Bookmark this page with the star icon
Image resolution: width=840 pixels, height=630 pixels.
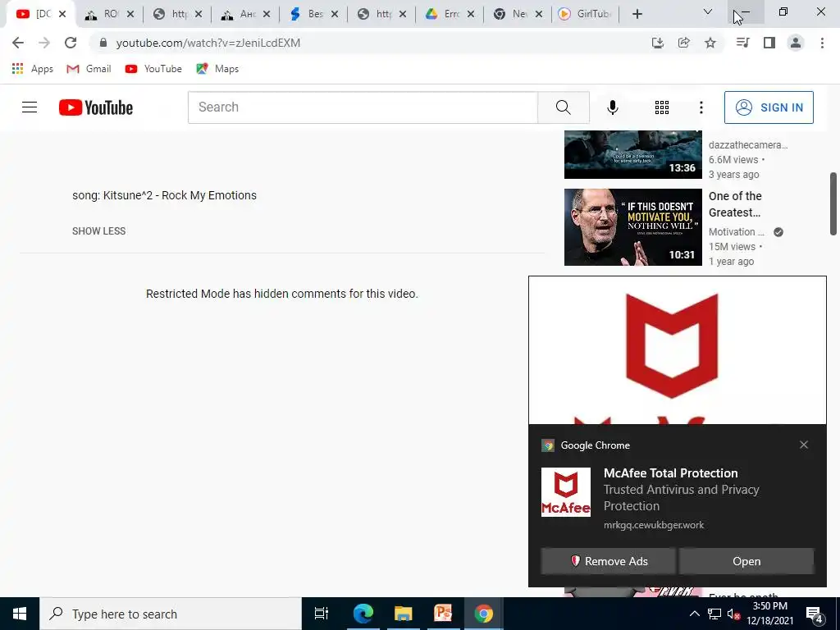710,43
